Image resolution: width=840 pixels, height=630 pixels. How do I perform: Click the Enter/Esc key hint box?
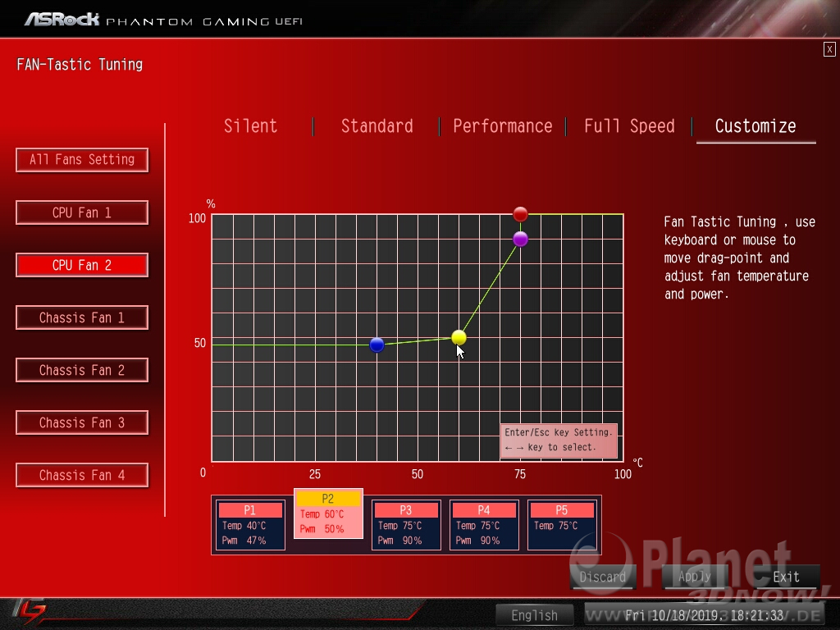(558, 441)
